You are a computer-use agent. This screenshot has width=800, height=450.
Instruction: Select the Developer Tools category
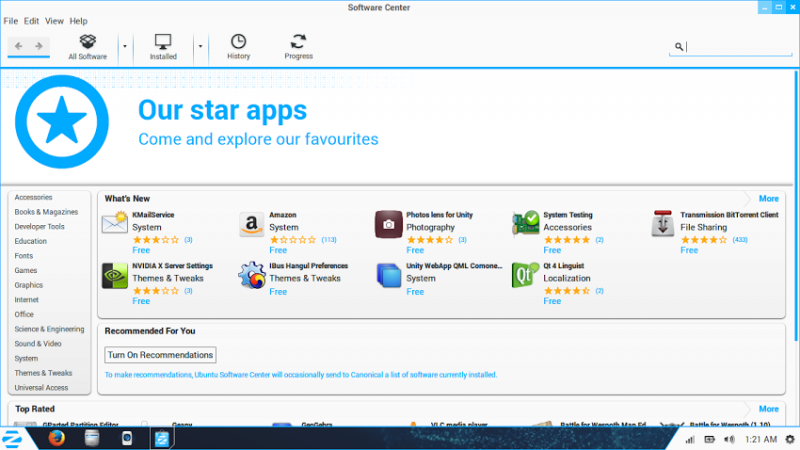pyautogui.click(x=39, y=227)
